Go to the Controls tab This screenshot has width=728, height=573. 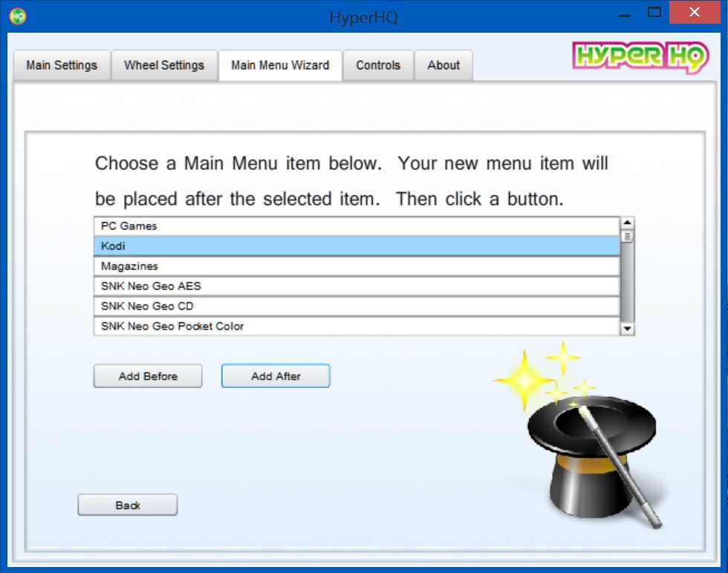coord(378,65)
